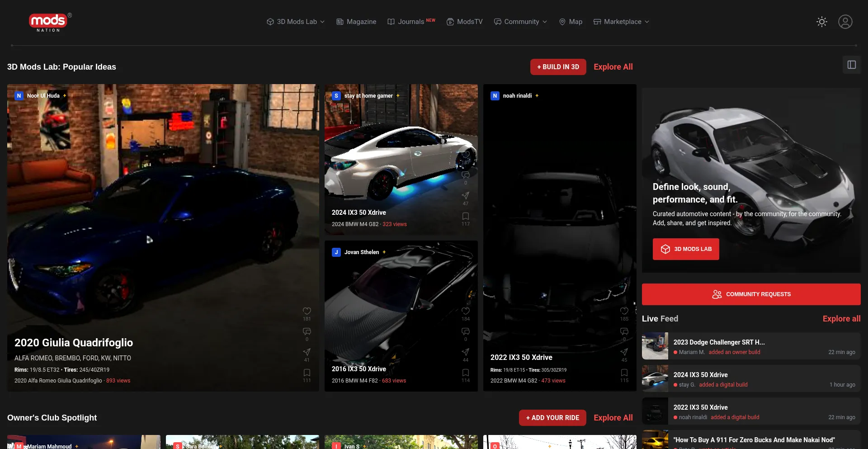Click '323 views' on the 2024 BMW card
The image size is (868, 449).
click(395, 224)
